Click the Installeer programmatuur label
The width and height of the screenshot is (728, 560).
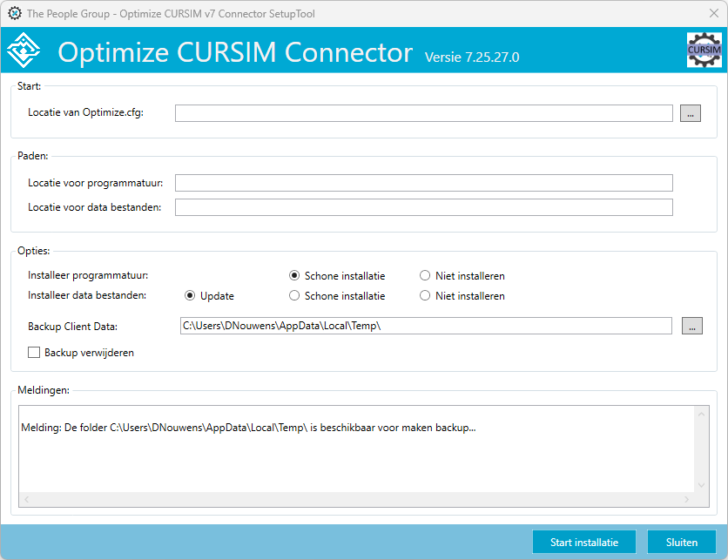[x=88, y=275]
